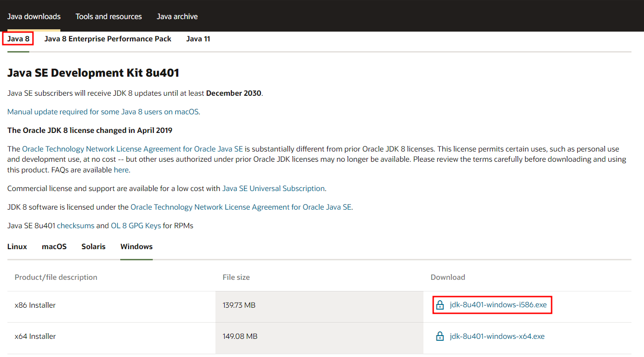Click the license changed in April 2019 heading
The height and width of the screenshot is (357, 644).
(x=90, y=130)
